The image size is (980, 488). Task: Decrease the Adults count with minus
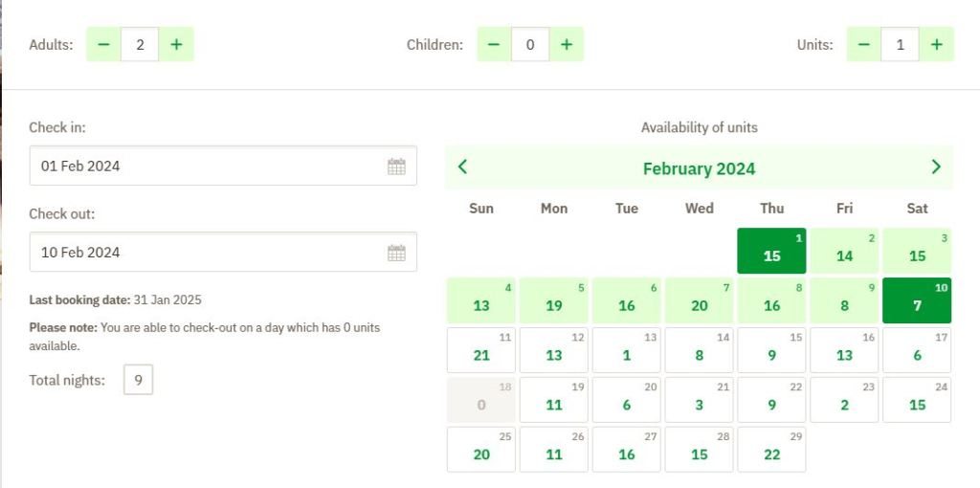click(x=103, y=45)
